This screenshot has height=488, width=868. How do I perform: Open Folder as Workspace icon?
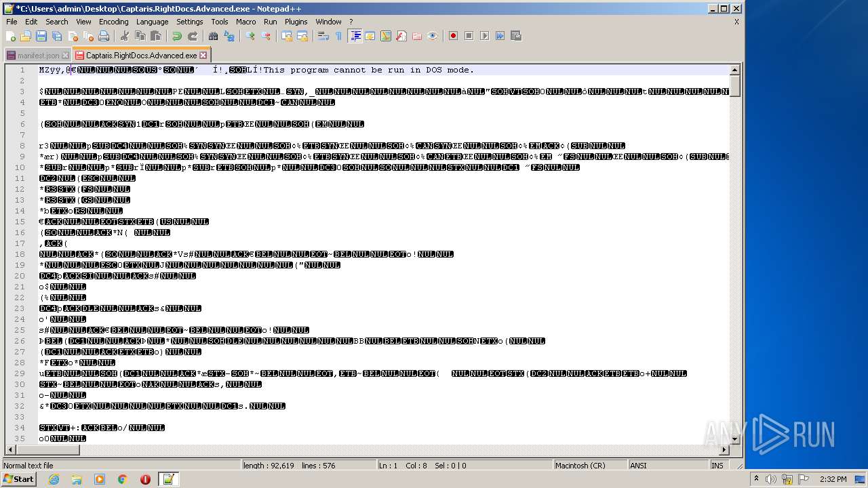pyautogui.click(x=416, y=36)
